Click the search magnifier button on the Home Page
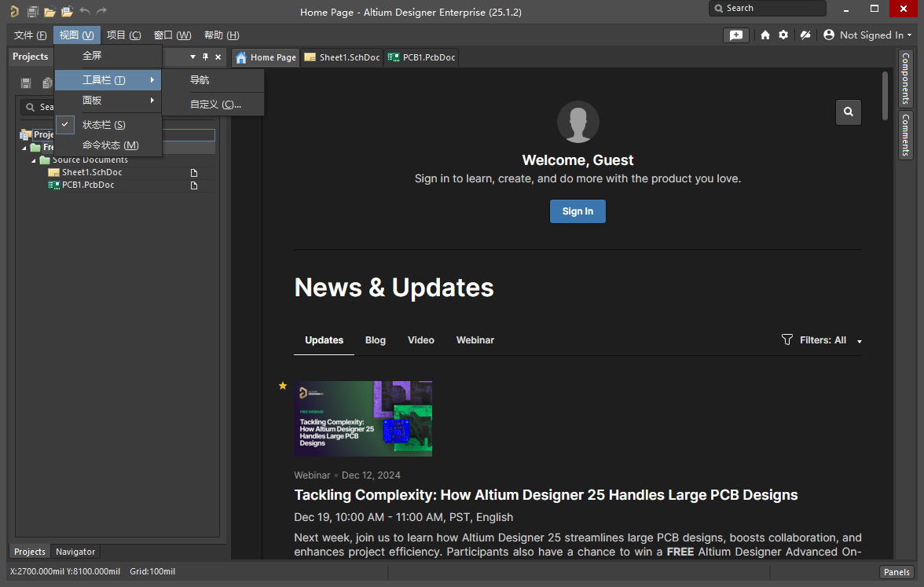924x587 pixels. click(x=848, y=112)
